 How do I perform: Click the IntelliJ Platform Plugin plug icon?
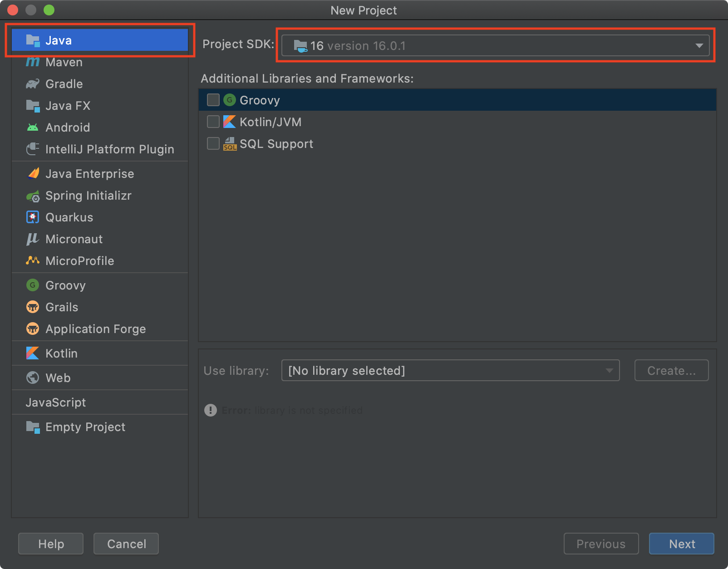coord(33,149)
